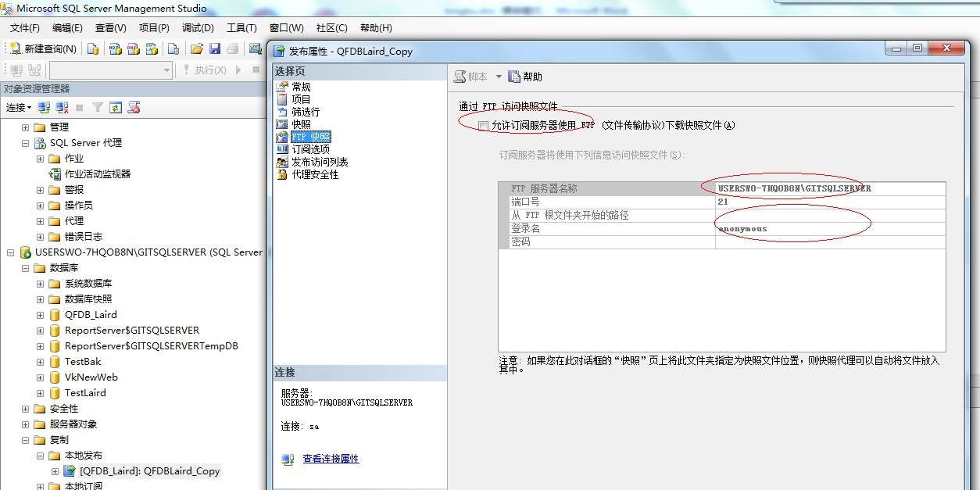980x490 pixels.
Task: Click Object Explorer's disconnect server icon
Action: click(62, 108)
